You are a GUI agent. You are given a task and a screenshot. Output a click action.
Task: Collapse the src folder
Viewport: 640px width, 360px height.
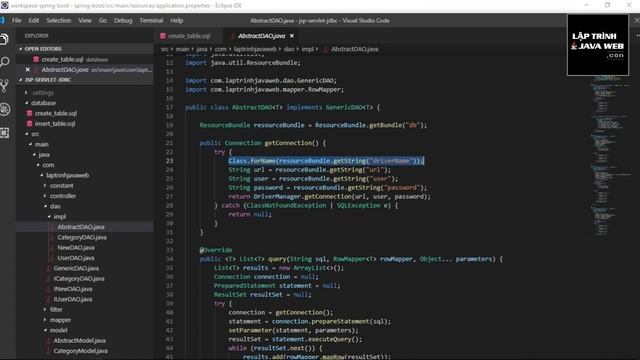(27, 134)
